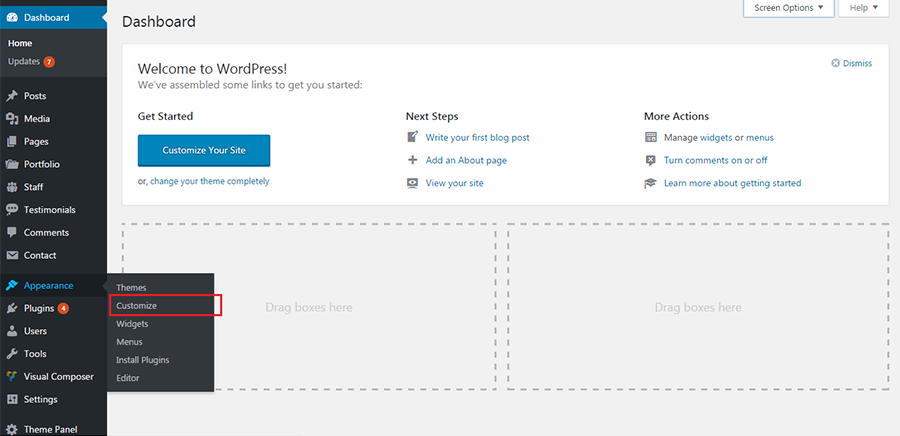Click the Contact envelope icon
900x436 pixels.
[x=12, y=255]
